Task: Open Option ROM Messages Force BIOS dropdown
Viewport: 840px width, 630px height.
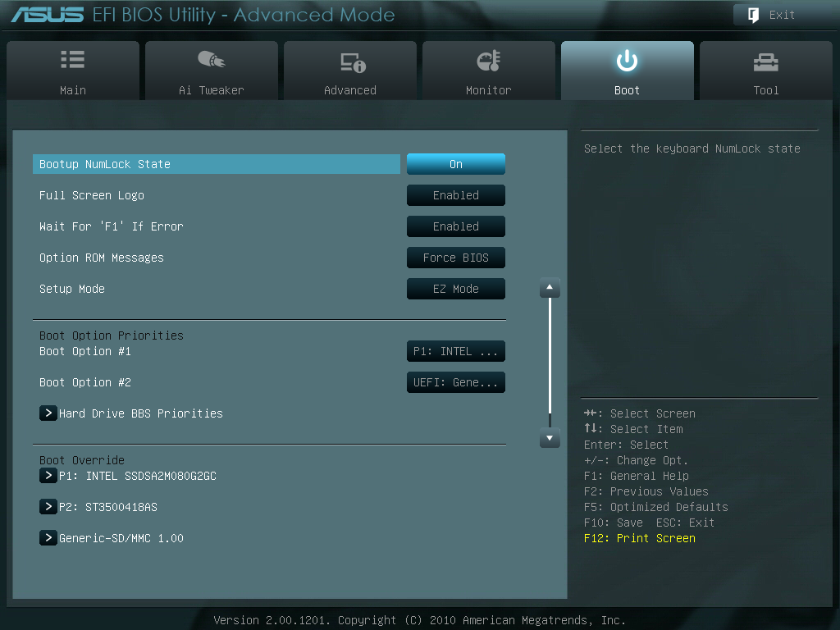Action: point(456,257)
